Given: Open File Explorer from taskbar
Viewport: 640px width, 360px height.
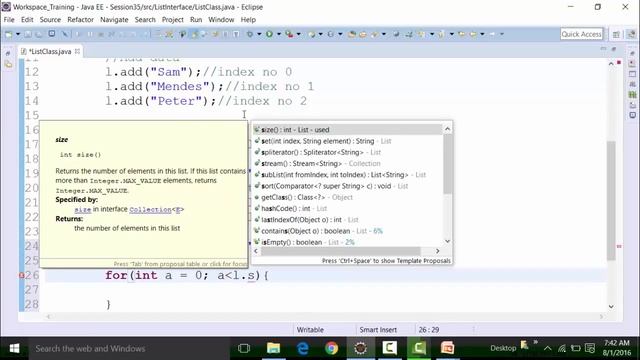Looking at the screenshot, I should pyautogui.click(x=273, y=349).
